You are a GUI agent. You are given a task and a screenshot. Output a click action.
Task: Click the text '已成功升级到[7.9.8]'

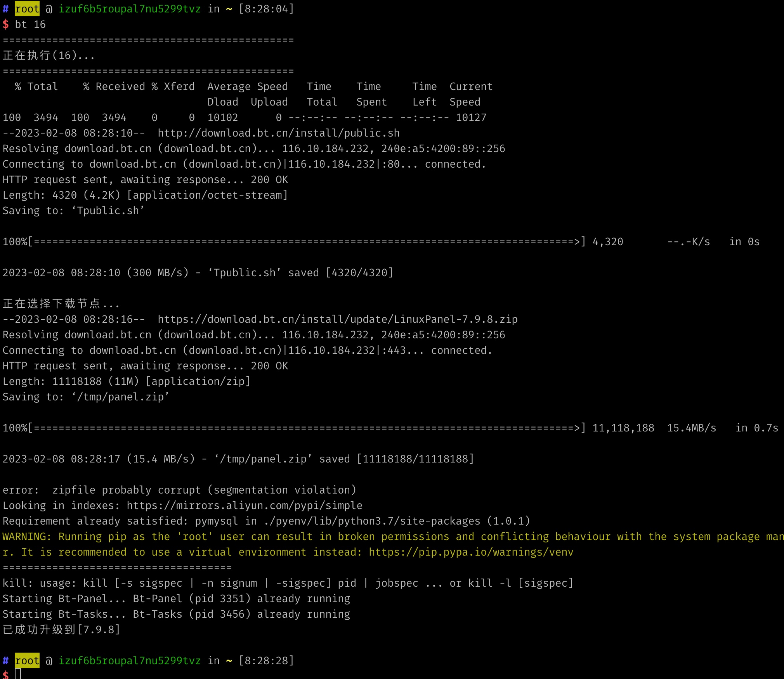pos(61,630)
